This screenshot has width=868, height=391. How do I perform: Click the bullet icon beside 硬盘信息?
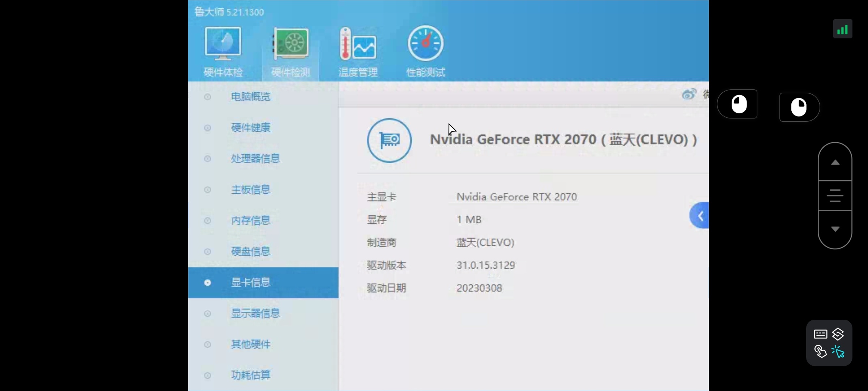click(208, 252)
